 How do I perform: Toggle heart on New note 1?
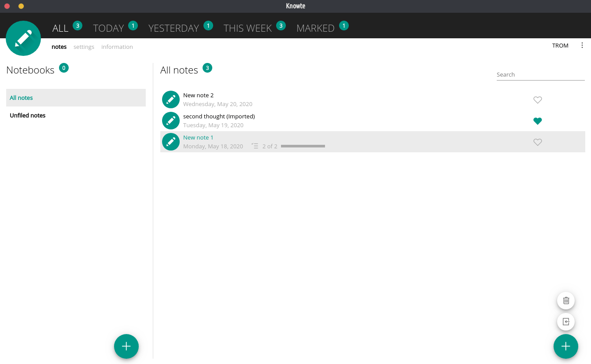point(537,142)
